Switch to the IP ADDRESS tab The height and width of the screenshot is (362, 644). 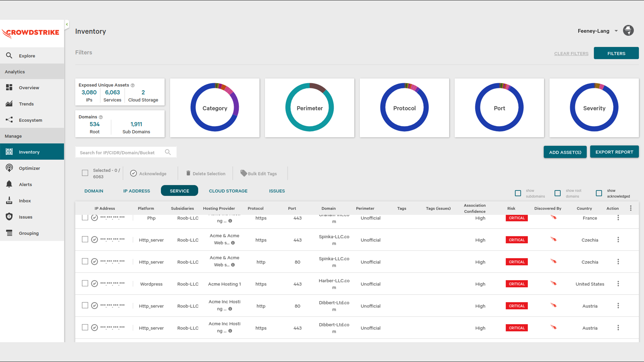point(137,191)
